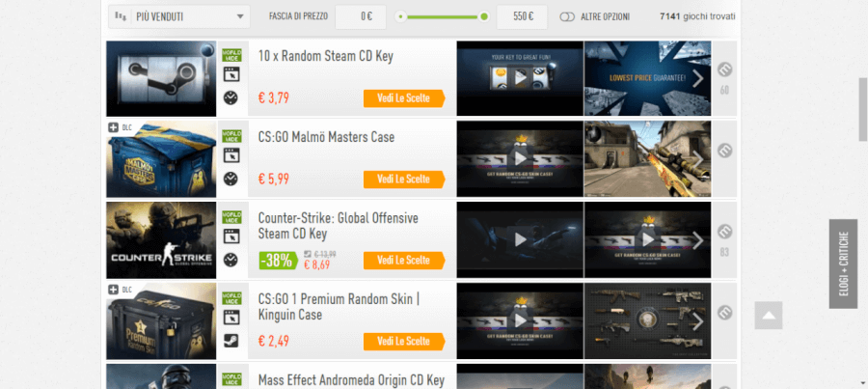Open the Elogi + Critiche side tab
This screenshot has height=389, width=868.
(843, 264)
